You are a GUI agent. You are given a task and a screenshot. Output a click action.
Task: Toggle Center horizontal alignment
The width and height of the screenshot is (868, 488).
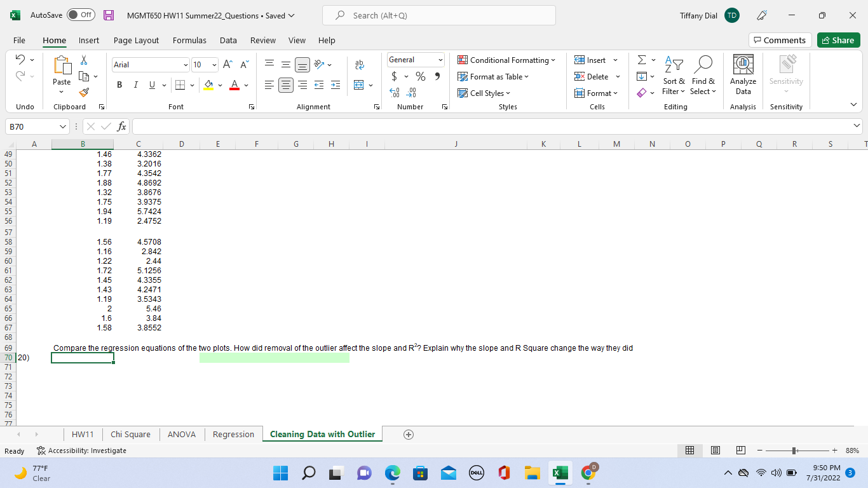pyautogui.click(x=286, y=85)
